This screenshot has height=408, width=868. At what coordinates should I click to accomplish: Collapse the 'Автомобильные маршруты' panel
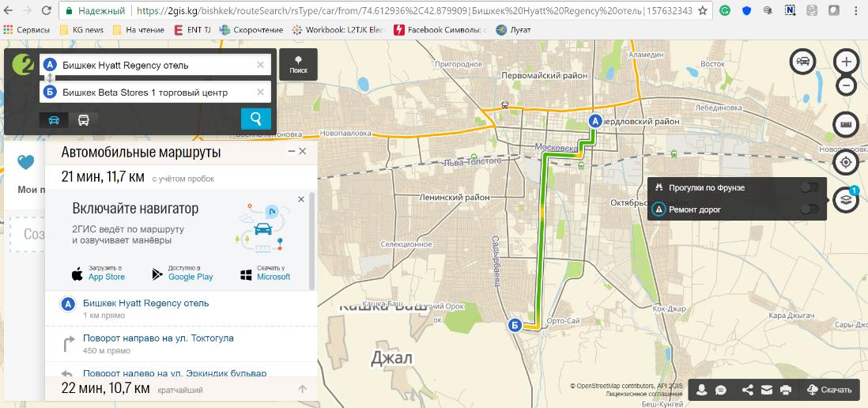(291, 151)
